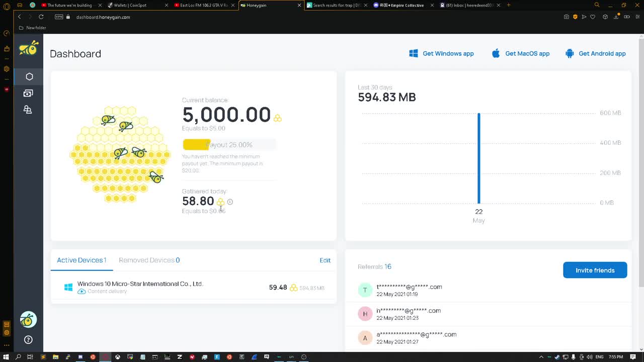Click the taskbar clock showing 7:55 PM

[616, 357]
